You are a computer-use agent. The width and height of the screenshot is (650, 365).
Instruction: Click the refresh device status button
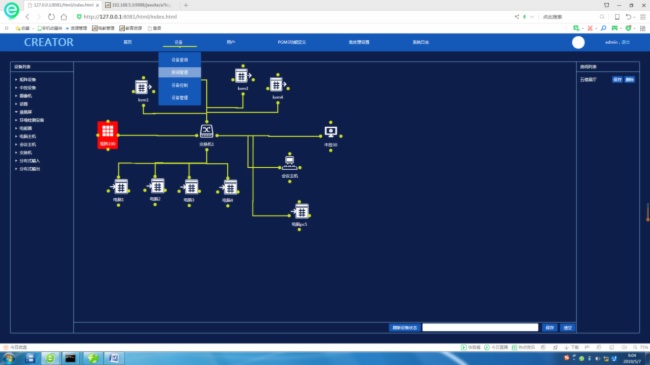click(x=405, y=328)
